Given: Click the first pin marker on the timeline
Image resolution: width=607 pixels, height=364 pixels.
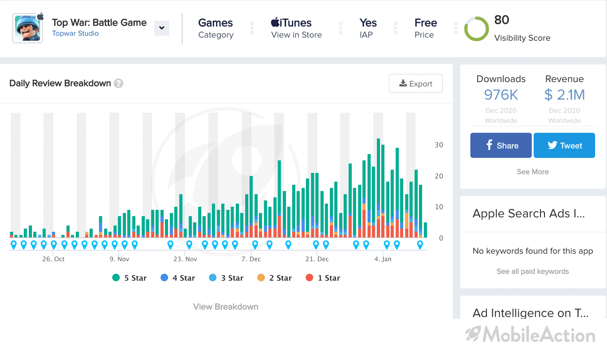Looking at the screenshot, I should [13, 244].
